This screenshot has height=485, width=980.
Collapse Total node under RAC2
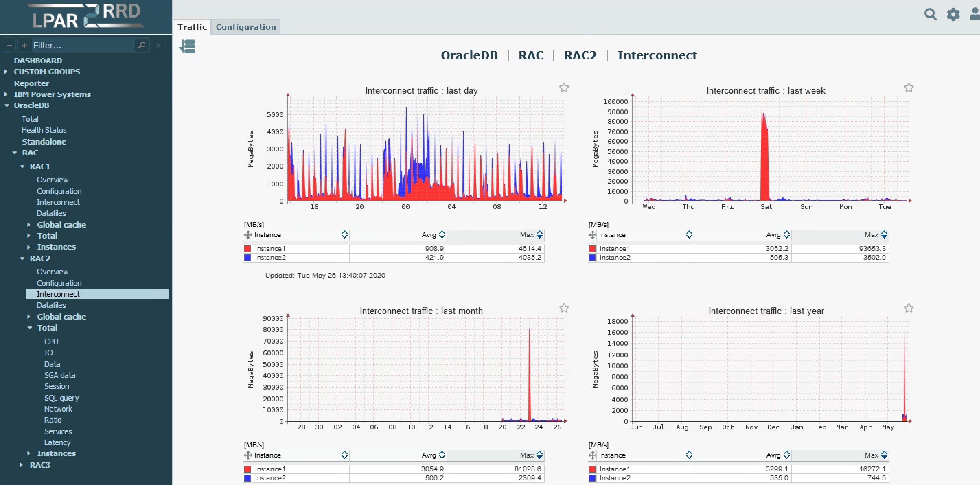click(x=30, y=328)
